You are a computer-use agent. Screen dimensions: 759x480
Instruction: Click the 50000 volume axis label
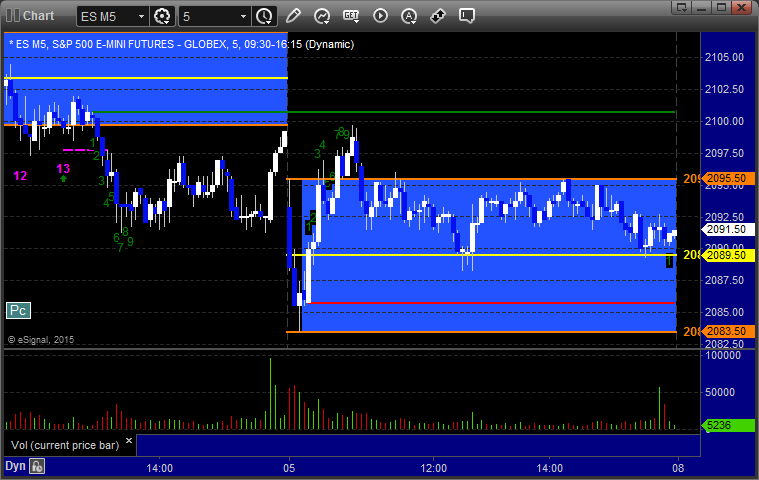pyautogui.click(x=720, y=392)
